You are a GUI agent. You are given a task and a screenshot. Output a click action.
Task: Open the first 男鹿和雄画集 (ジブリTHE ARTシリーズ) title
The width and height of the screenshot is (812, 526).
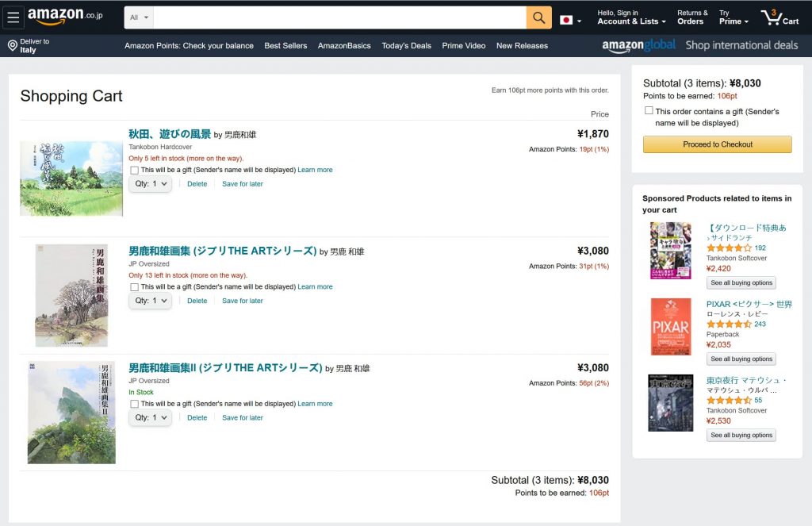(222, 251)
